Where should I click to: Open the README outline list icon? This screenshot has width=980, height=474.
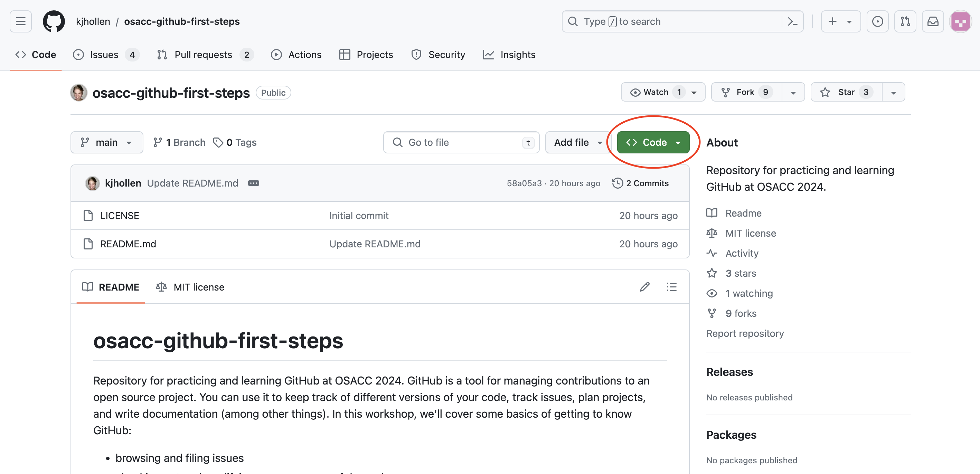coord(671,287)
